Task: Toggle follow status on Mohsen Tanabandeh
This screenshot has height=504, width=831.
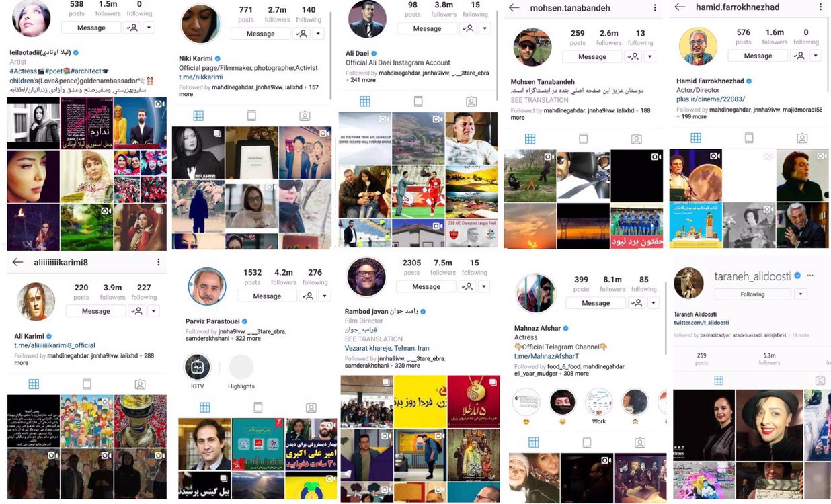Action: click(x=633, y=56)
